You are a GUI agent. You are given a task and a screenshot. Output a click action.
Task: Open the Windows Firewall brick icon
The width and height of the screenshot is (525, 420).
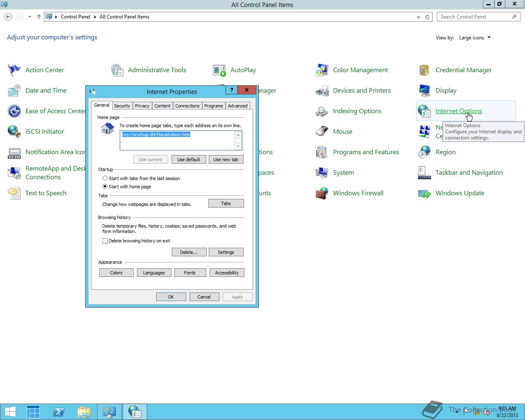(x=322, y=193)
